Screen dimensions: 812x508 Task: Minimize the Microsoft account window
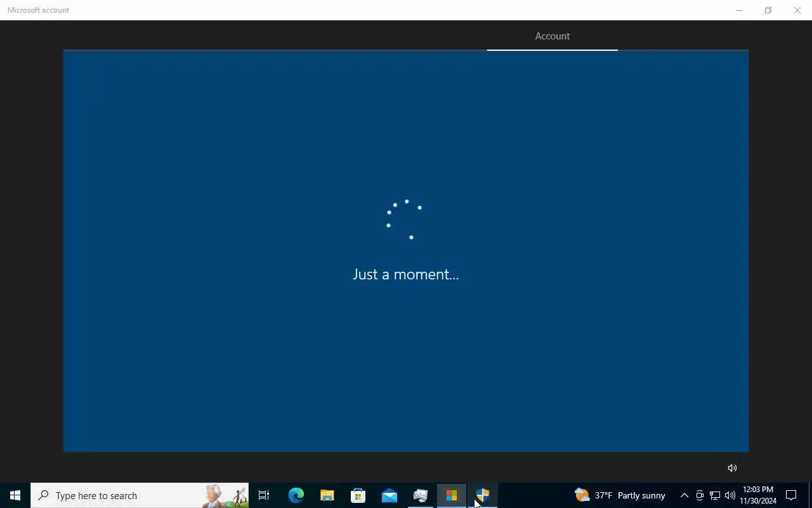[x=739, y=10]
